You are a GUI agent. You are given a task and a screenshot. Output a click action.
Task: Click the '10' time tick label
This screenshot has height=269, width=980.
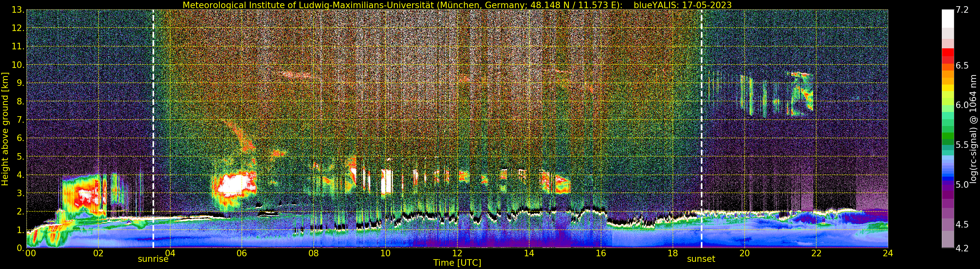[385, 253]
